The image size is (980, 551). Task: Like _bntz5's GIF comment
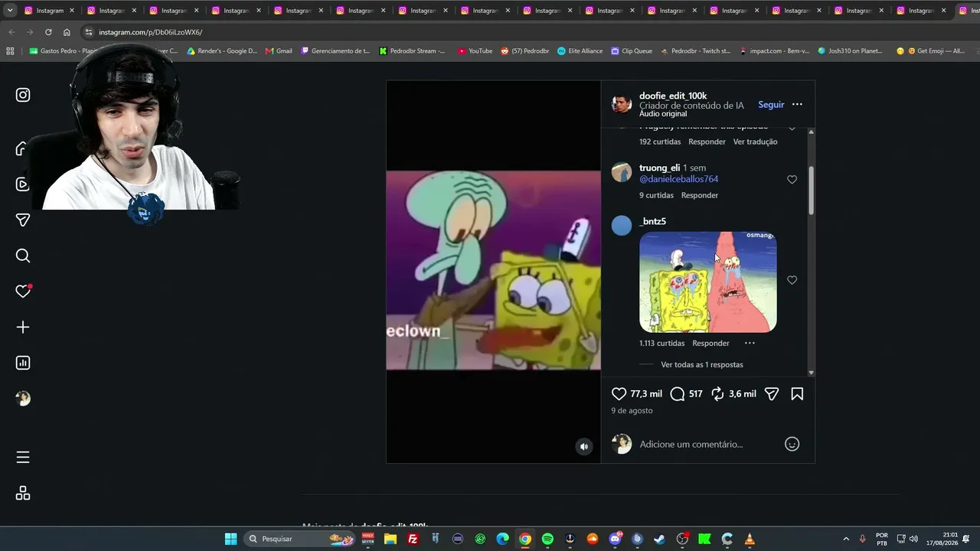pos(792,280)
